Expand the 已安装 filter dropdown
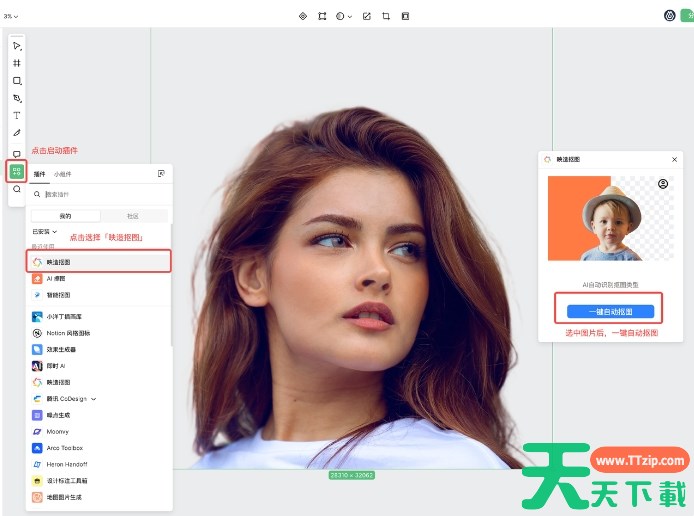 45,232
